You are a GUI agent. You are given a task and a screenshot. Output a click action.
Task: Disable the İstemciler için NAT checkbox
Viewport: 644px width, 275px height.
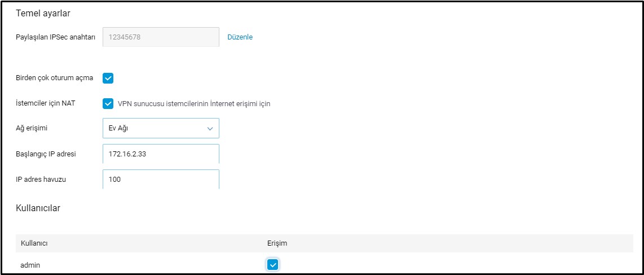coord(108,104)
